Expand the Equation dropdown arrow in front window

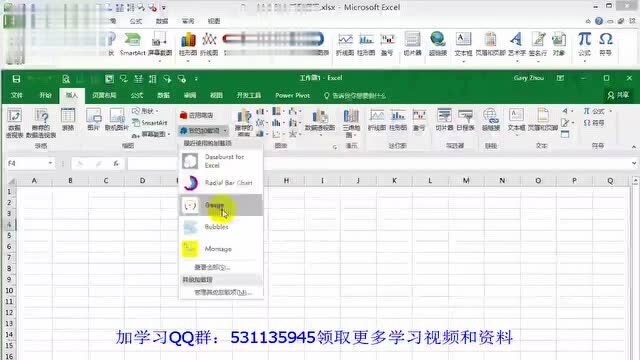(x=611, y=111)
